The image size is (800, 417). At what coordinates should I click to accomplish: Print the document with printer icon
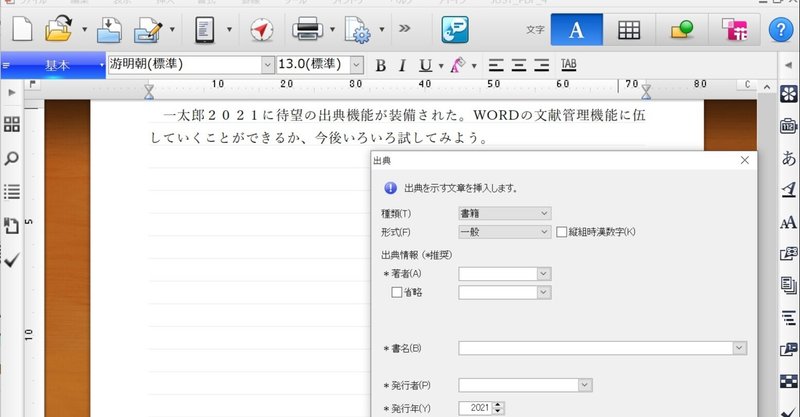pyautogui.click(x=308, y=29)
